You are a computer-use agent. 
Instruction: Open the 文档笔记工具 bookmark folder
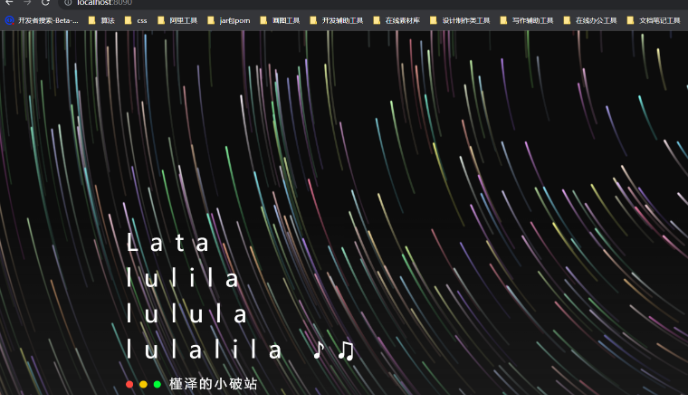654,20
